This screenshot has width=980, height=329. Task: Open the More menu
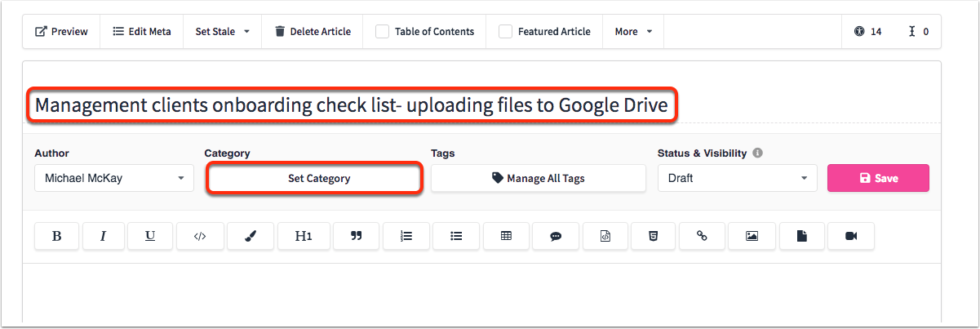click(633, 32)
